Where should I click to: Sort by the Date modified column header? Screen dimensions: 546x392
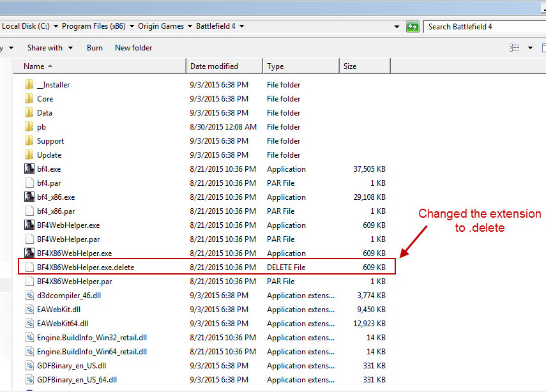click(224, 66)
